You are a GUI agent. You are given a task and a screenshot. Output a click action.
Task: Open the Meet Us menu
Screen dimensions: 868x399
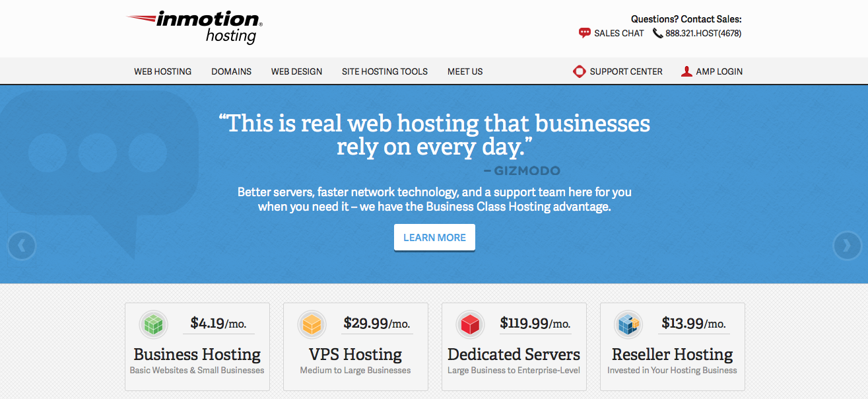click(x=465, y=71)
